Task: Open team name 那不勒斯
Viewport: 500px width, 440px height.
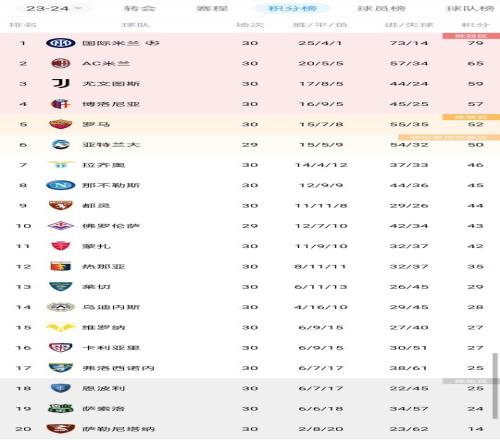Action: pos(111,185)
